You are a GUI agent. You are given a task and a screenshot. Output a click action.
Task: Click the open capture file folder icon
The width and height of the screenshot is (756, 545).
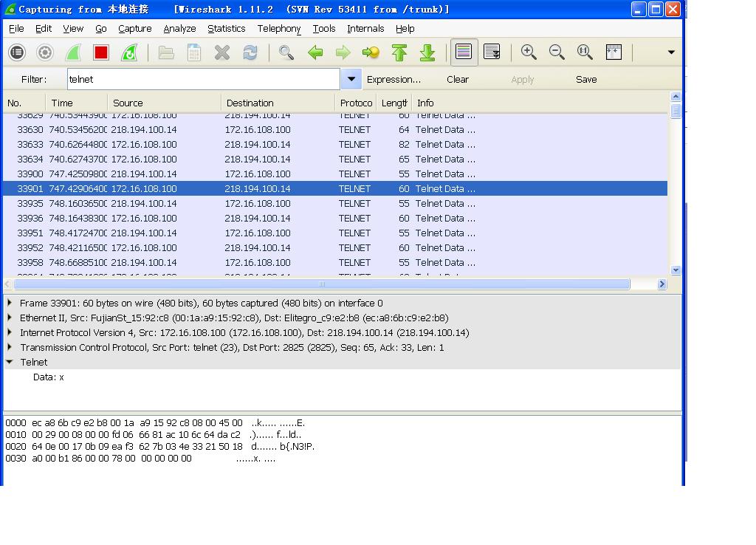click(166, 52)
